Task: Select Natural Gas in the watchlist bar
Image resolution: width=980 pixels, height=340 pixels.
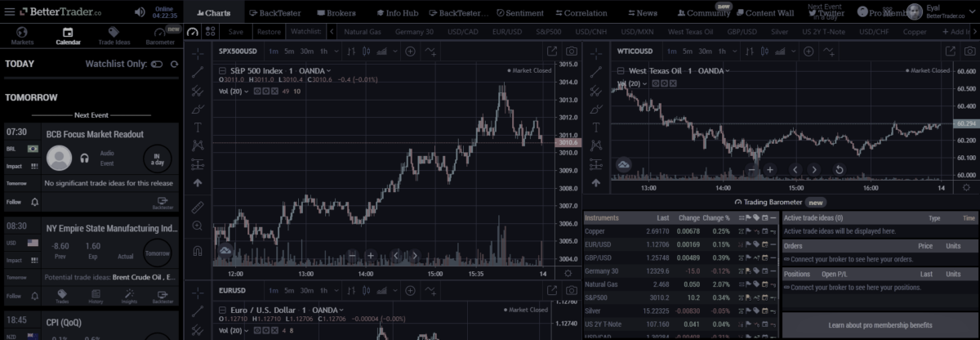Action: (364, 31)
